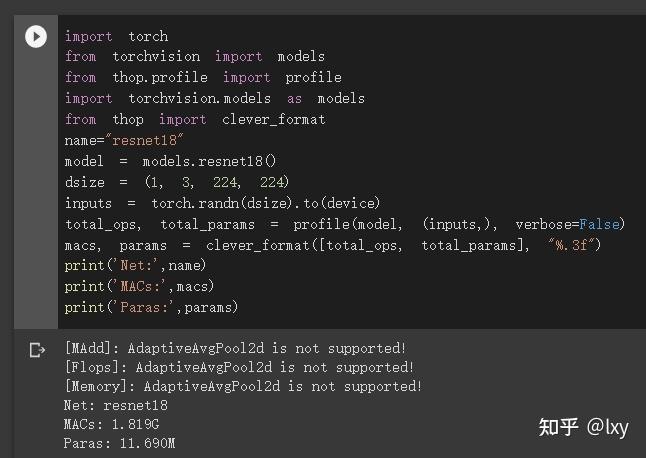Click the '[MAdd]: AdaptiveAvgPool2d' warning output line
This screenshot has width=646, height=458.
point(235,348)
